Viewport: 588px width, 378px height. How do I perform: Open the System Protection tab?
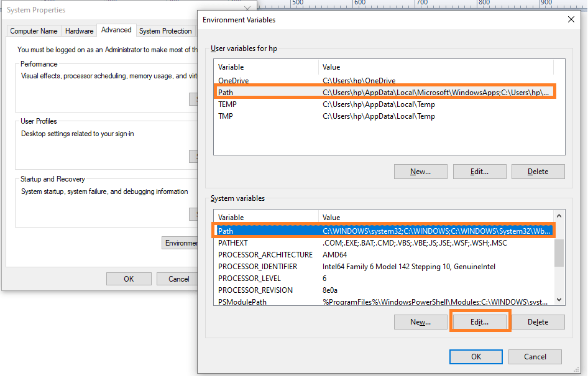coord(165,30)
